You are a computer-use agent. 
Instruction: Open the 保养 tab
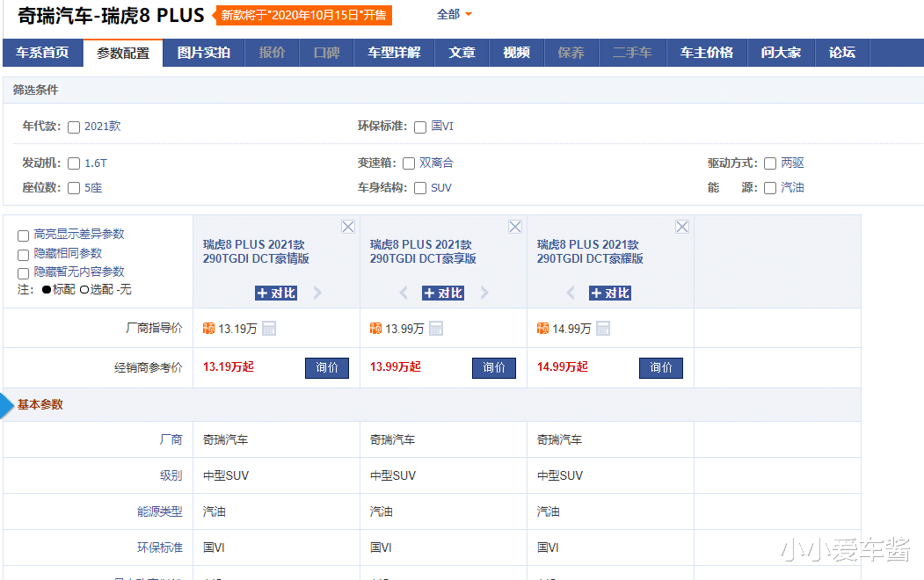(x=571, y=53)
